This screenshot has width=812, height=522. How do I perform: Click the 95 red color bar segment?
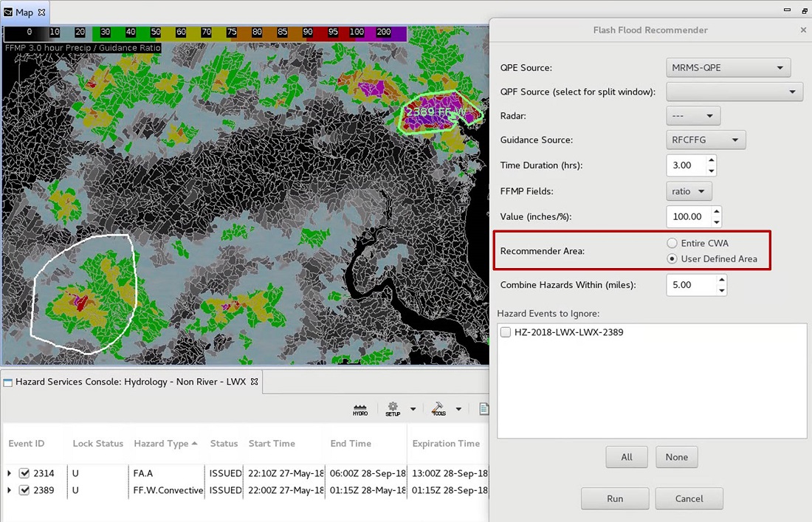click(x=333, y=32)
